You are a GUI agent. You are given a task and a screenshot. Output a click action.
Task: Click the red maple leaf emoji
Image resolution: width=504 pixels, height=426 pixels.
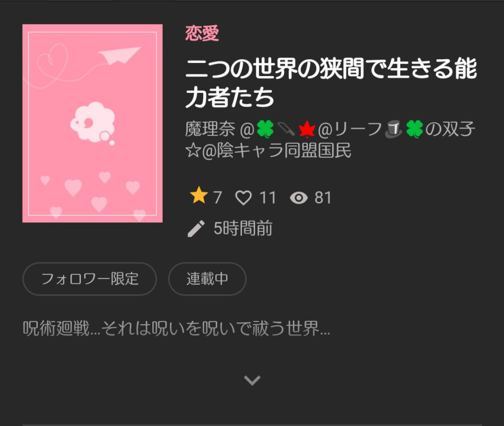pyautogui.click(x=307, y=129)
